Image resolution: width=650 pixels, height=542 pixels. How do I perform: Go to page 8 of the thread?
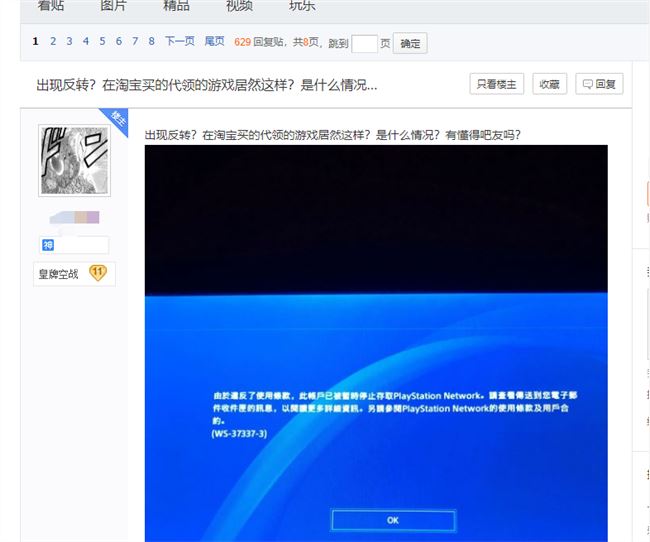click(152, 41)
